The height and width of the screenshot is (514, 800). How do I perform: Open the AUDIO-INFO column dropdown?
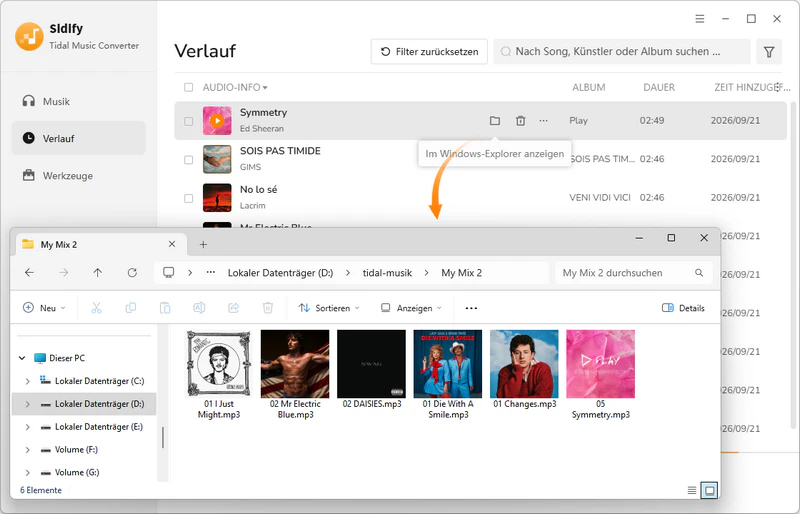[x=235, y=87]
